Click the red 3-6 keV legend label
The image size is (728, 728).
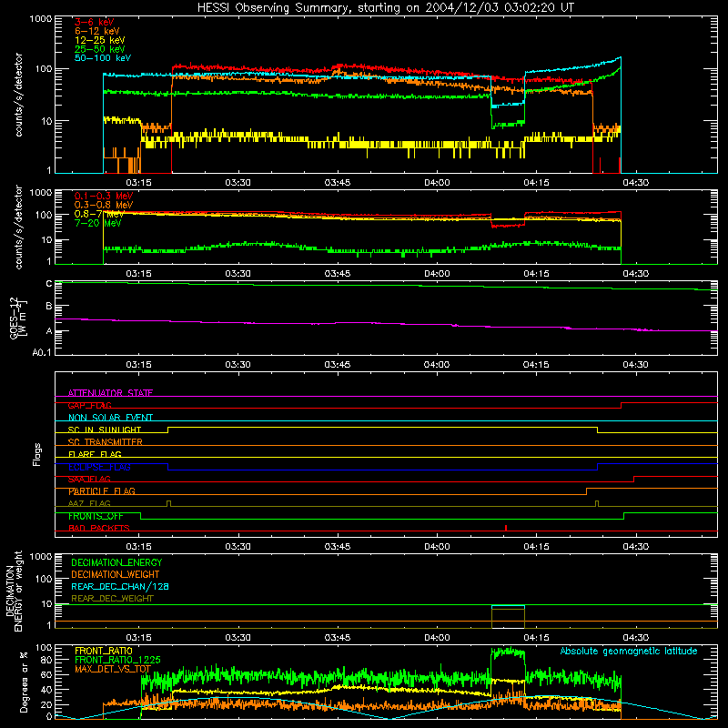(x=95, y=22)
